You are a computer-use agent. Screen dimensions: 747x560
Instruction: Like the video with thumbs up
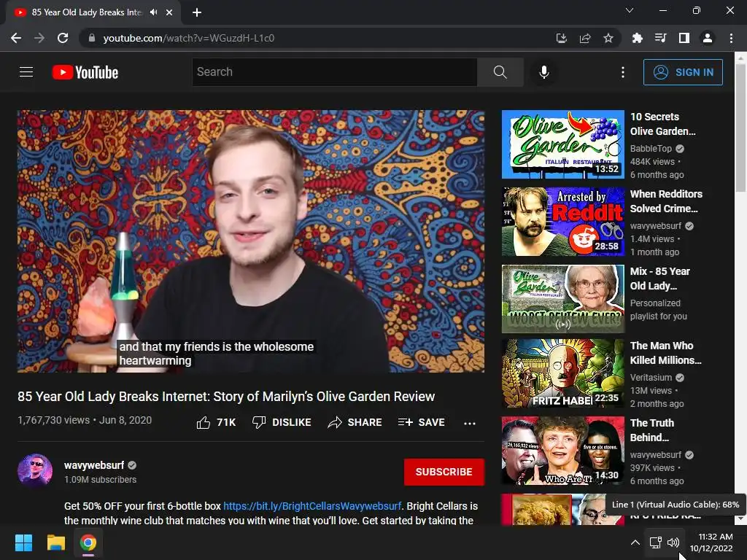[x=216, y=422]
